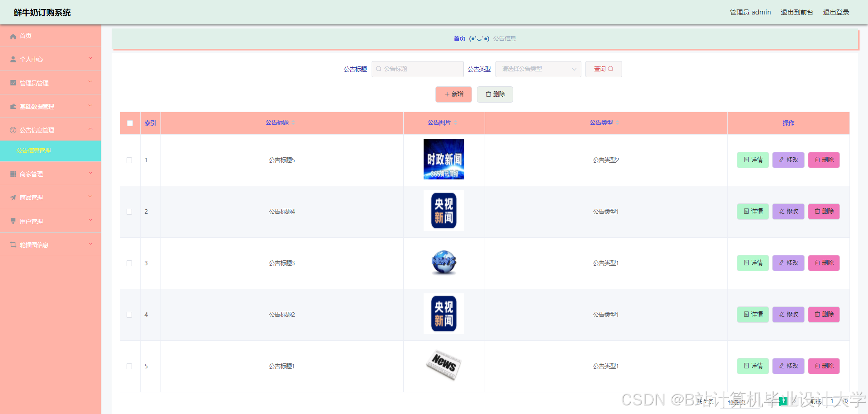868x414 pixels.
Task: Expand the 商家管理 chevron
Action: click(x=90, y=173)
